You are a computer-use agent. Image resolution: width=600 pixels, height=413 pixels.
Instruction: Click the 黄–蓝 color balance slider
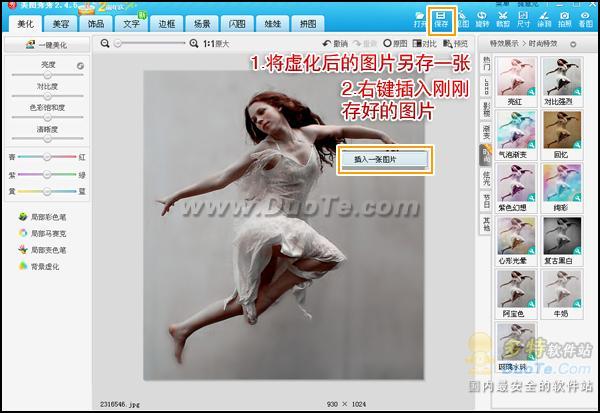click(x=47, y=191)
